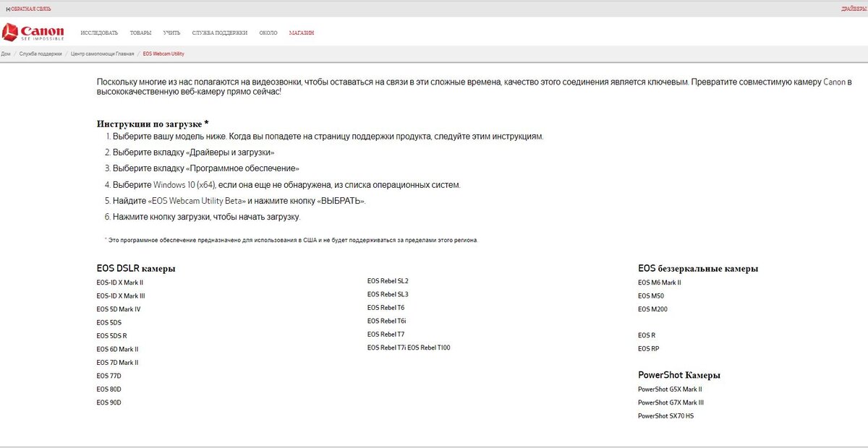Screen dimensions: 868x448
Task: Select the EOS 77D model
Action: click(109, 376)
